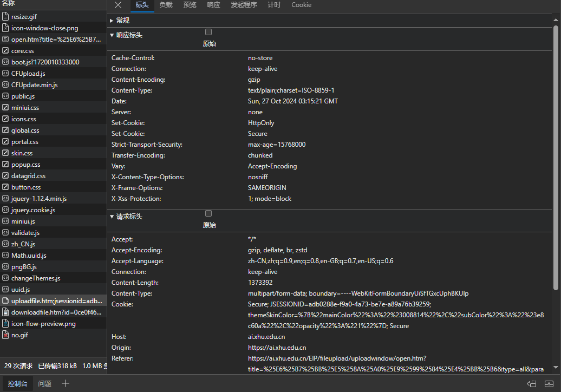Select the pngBG.js request
561x392 pixels.
click(54, 267)
